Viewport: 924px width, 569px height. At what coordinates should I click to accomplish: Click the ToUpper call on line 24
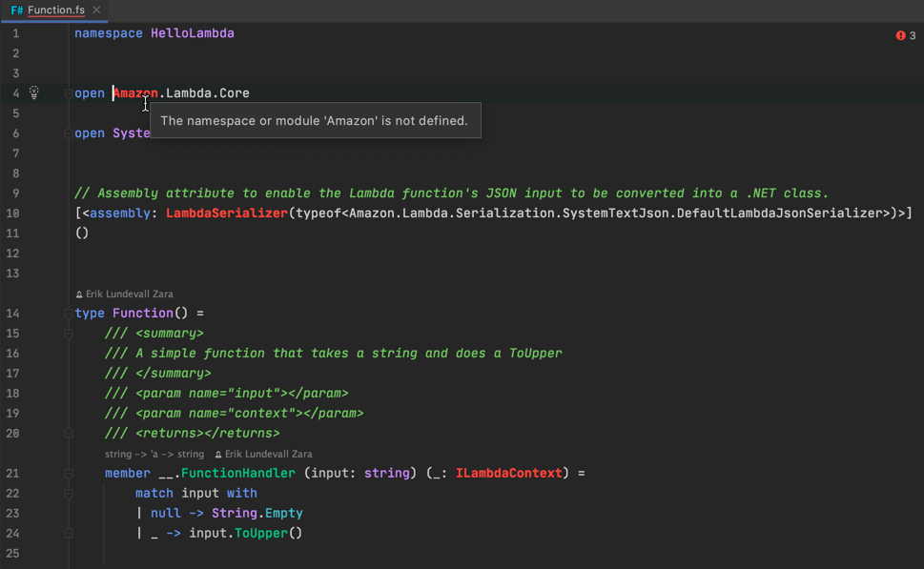click(x=261, y=534)
